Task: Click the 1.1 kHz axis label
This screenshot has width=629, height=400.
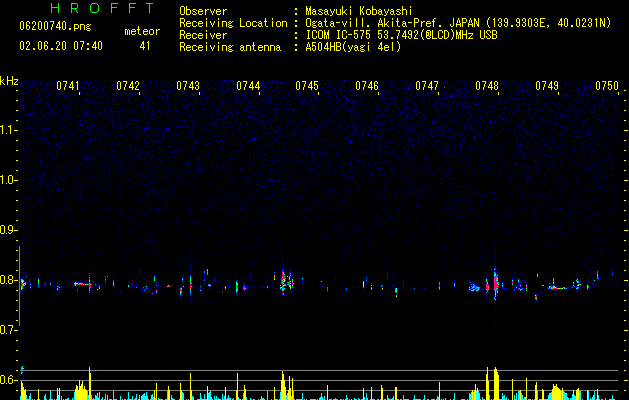Action: (x=8, y=130)
